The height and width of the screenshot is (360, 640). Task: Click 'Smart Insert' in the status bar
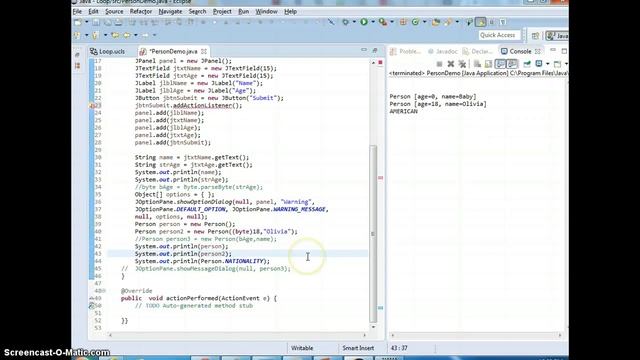point(358,348)
